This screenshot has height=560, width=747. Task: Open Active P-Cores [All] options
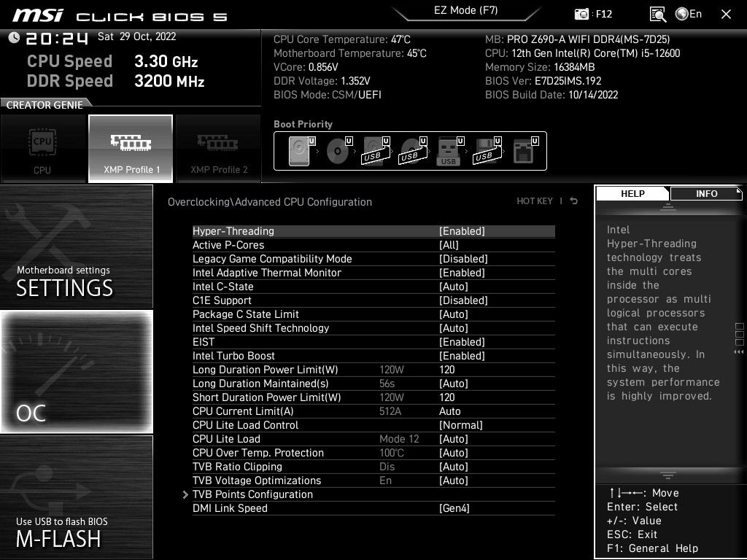[449, 245]
